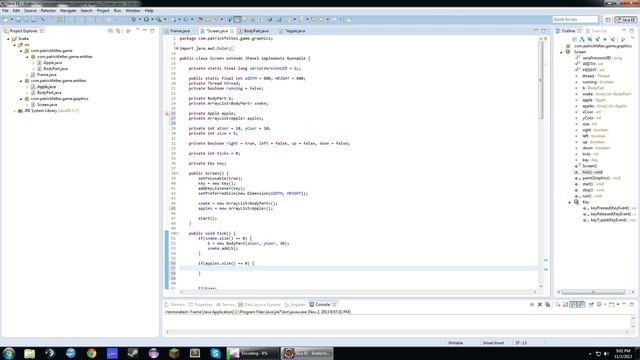The height and width of the screenshot is (360, 640).
Task: Open the Open Perspective icon
Action: click(608, 20)
